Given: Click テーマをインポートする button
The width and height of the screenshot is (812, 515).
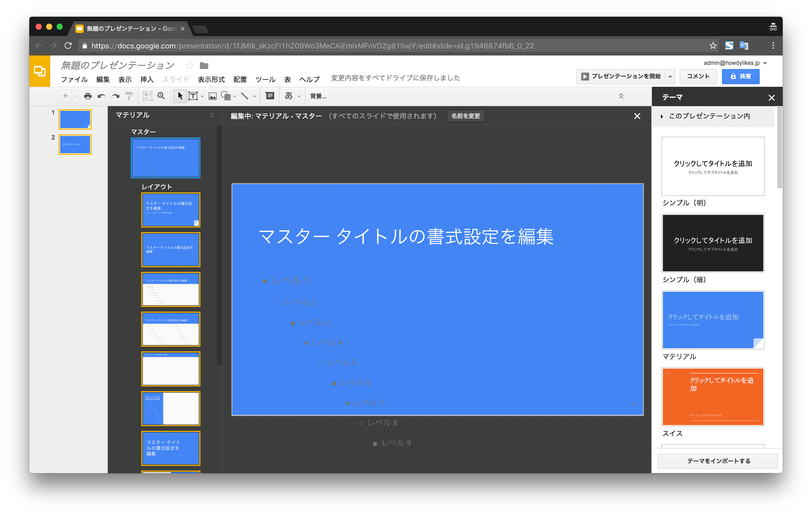Looking at the screenshot, I should pos(718,461).
